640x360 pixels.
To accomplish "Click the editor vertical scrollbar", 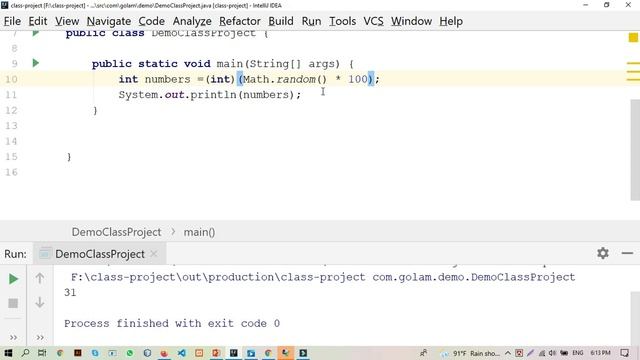I will pyautogui.click(x=635, y=150).
